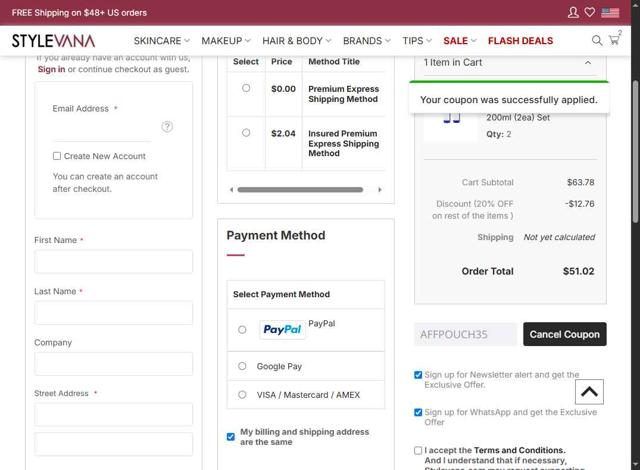Select Insured Premium Express Shipping radio
This screenshot has height=470, width=640.
[x=246, y=133]
